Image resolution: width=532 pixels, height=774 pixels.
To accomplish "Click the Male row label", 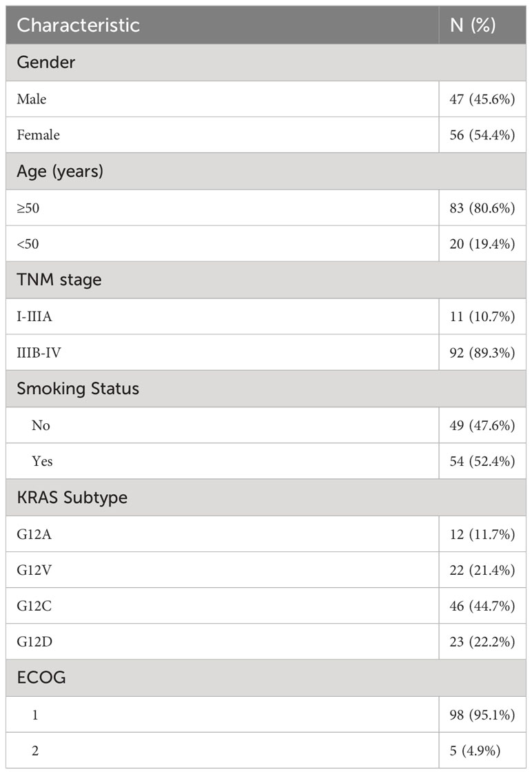I will 32,99.
